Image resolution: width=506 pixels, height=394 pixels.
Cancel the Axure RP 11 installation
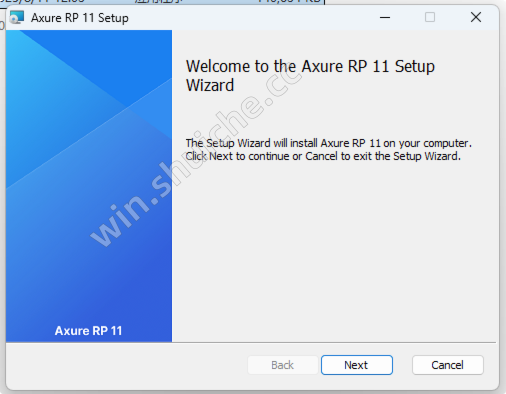click(x=448, y=365)
